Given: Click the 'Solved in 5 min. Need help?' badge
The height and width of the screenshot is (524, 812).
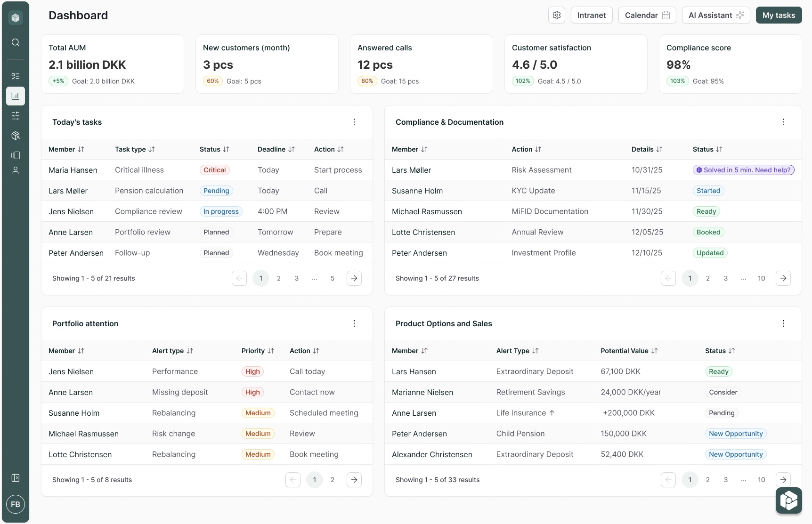Looking at the screenshot, I should (743, 170).
